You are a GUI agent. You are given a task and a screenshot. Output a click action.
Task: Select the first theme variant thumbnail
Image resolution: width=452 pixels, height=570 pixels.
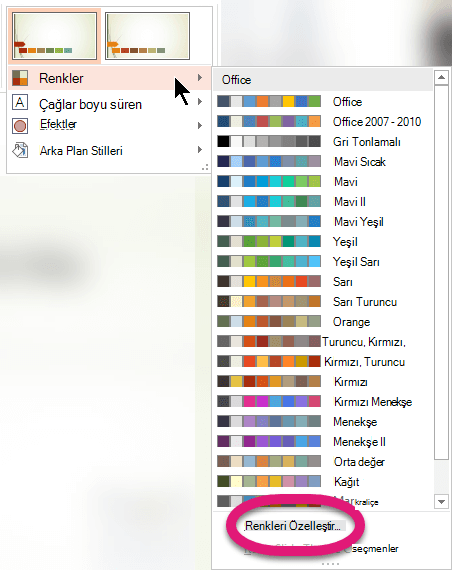click(55, 36)
